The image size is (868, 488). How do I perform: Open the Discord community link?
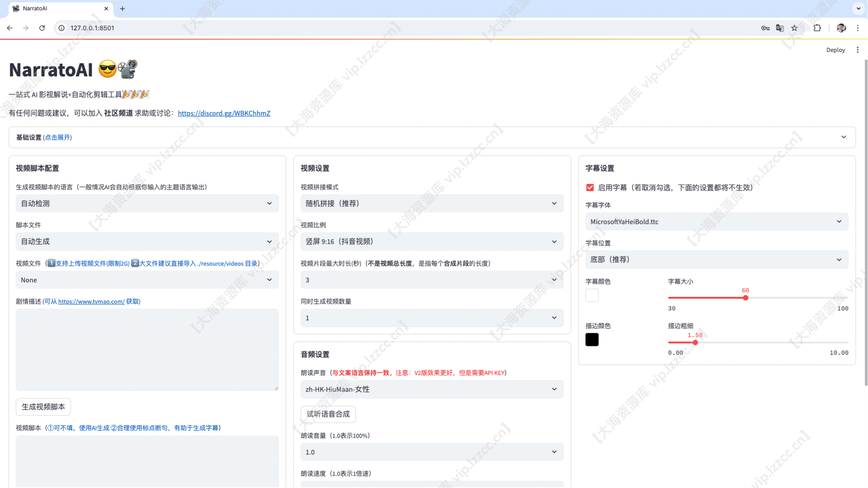pos(224,113)
